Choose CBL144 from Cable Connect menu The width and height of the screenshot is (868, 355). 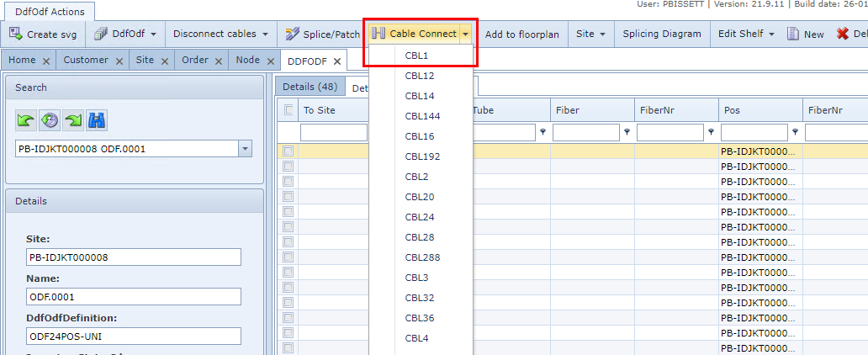422,116
